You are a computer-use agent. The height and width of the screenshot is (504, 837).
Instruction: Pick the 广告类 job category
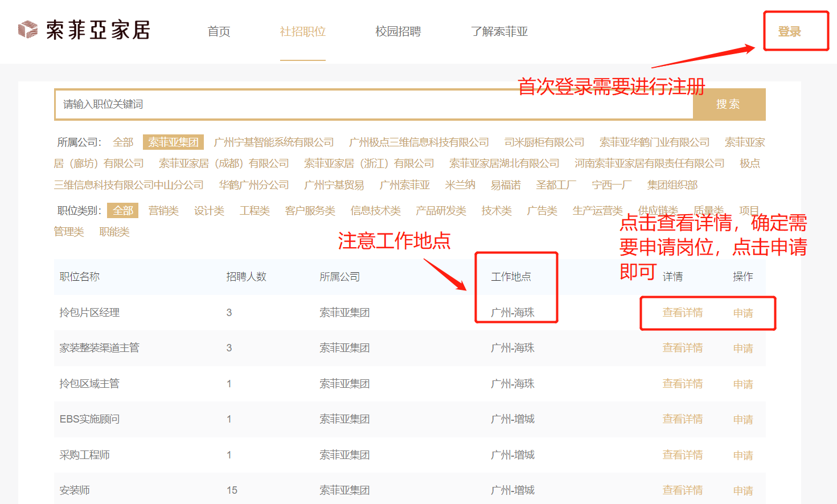542,211
